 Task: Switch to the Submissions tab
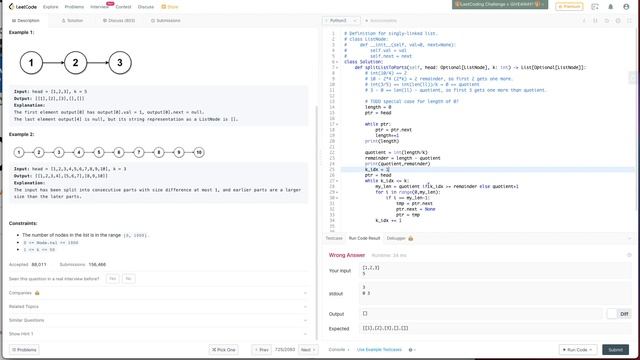166,20
